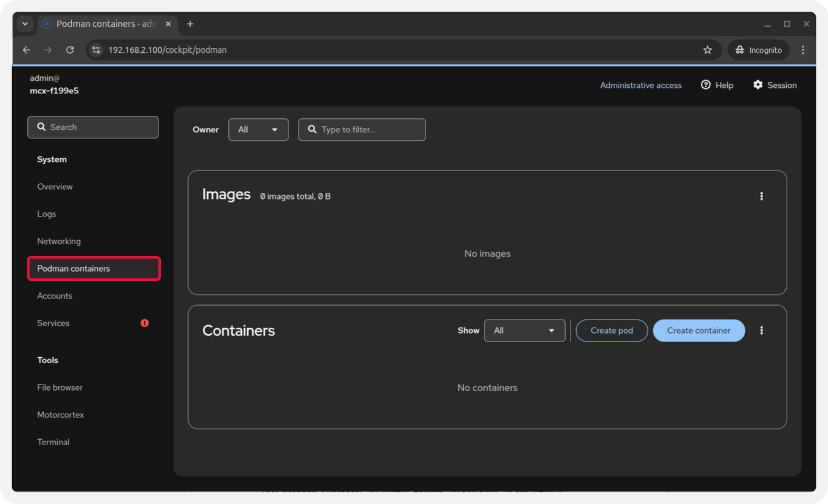Go to Motorcortex in Tools

click(61, 415)
